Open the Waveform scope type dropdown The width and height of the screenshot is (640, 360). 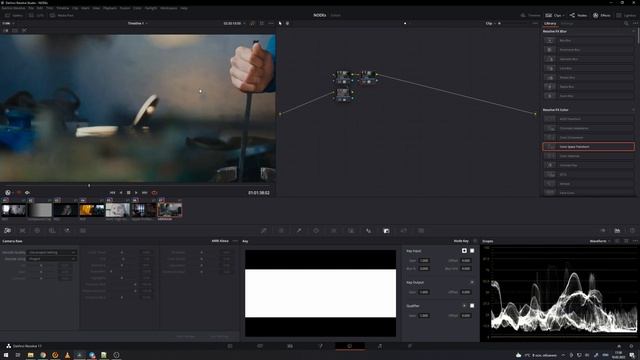pyautogui.click(x=600, y=241)
